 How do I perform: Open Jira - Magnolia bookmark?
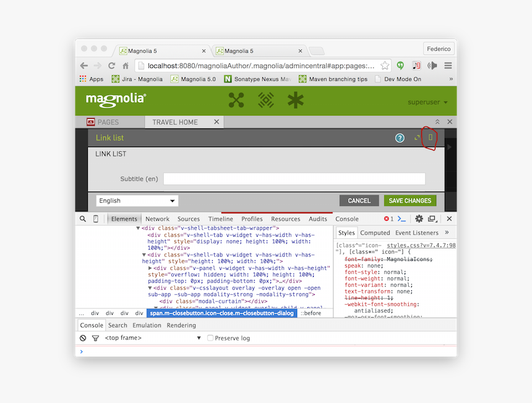(x=137, y=79)
